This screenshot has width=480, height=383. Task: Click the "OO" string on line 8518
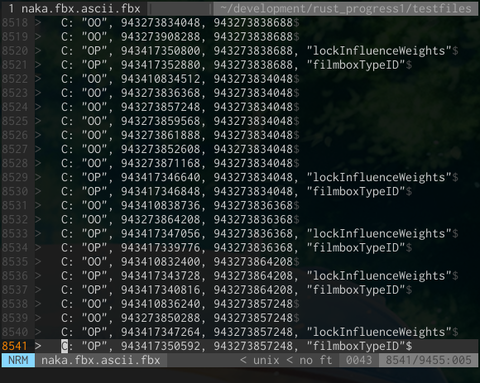(94, 23)
